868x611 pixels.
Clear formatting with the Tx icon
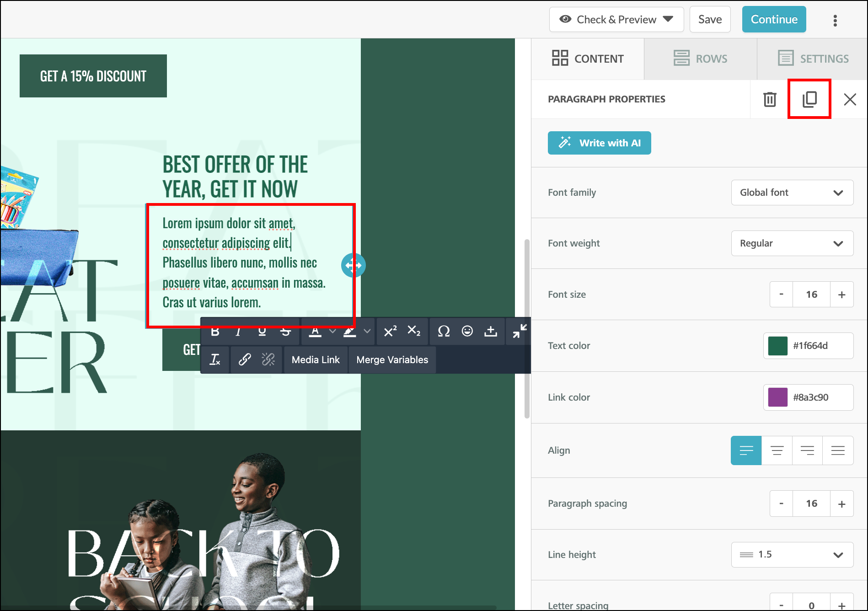[x=215, y=360]
